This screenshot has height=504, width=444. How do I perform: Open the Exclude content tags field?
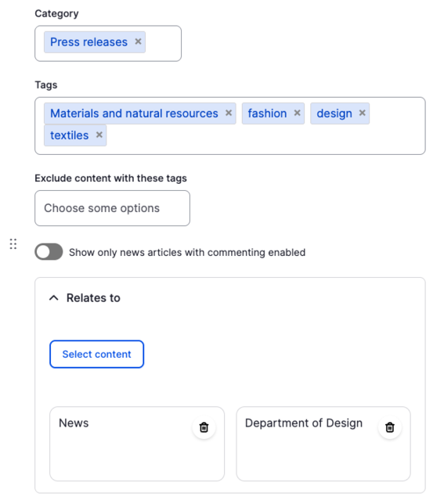[x=112, y=208]
